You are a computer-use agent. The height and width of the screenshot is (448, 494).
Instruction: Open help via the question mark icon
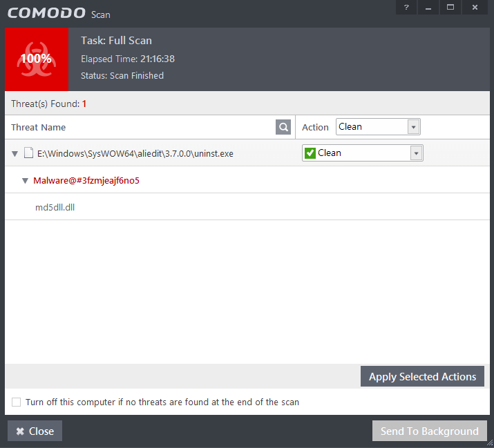(406, 7)
